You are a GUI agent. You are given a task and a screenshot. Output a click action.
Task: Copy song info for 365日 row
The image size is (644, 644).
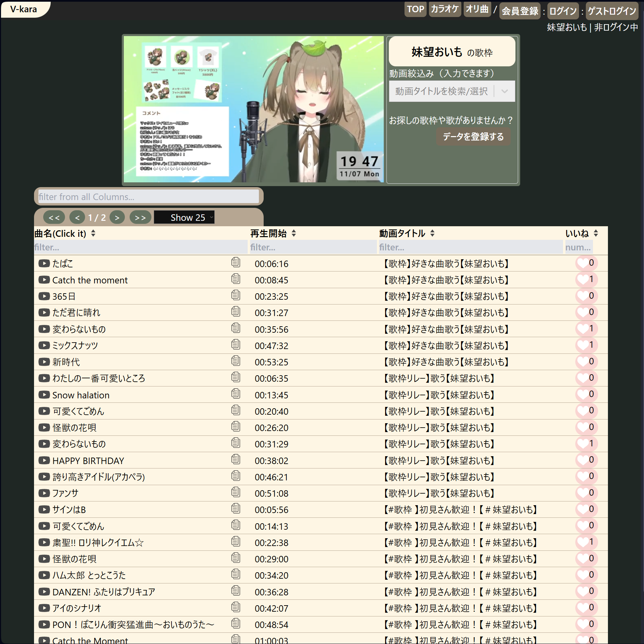236,295
